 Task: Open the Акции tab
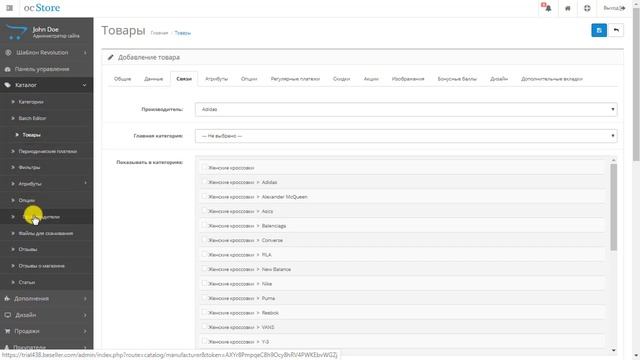(x=371, y=79)
